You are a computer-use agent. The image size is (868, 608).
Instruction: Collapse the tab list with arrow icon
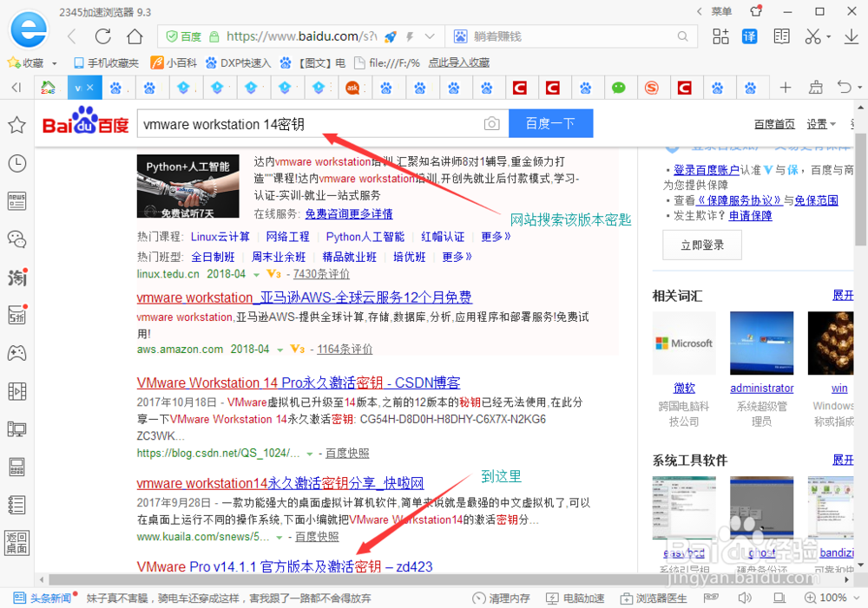(16, 88)
